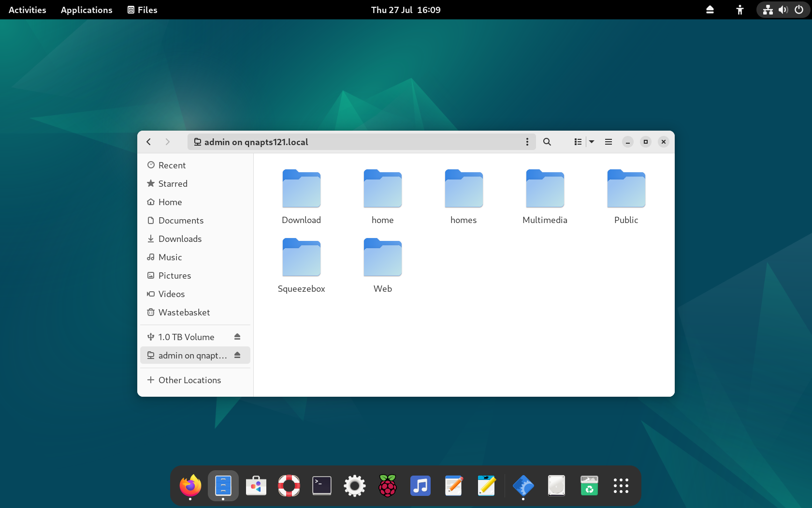Select the Web folder
812x508 pixels.
click(x=383, y=266)
